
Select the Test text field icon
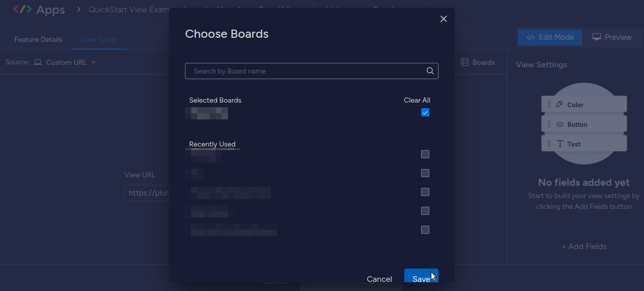[x=560, y=144]
